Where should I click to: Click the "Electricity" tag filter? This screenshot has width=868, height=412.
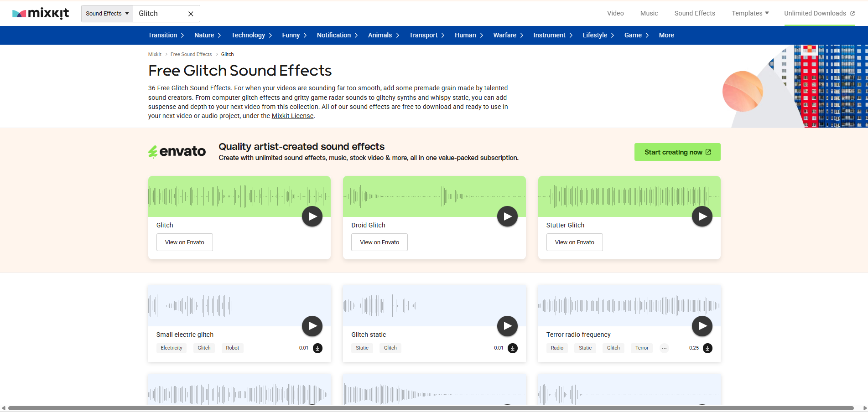pos(171,348)
